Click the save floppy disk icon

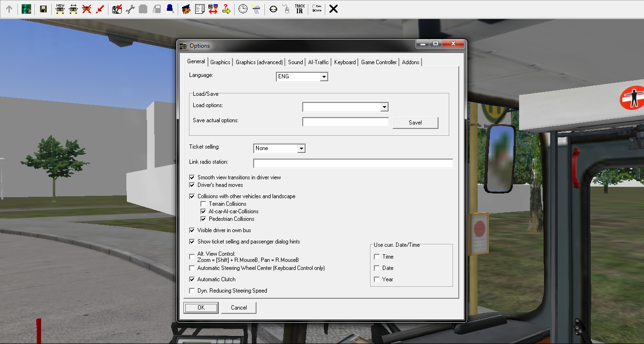[43, 9]
